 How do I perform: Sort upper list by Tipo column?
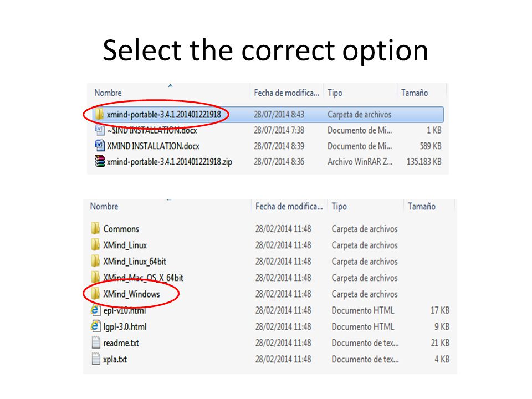coord(335,93)
